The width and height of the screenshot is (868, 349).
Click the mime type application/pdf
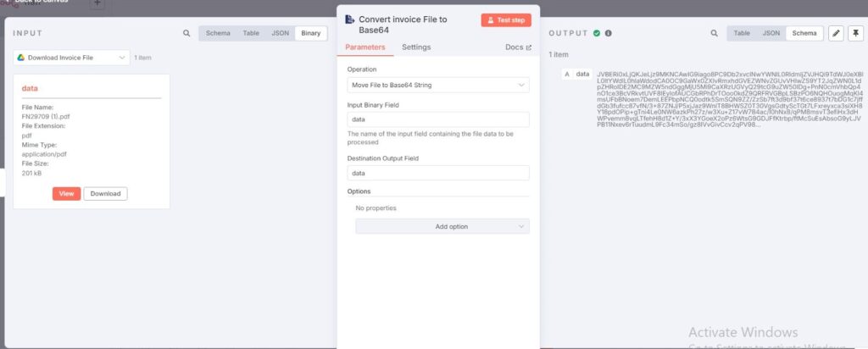click(x=44, y=154)
